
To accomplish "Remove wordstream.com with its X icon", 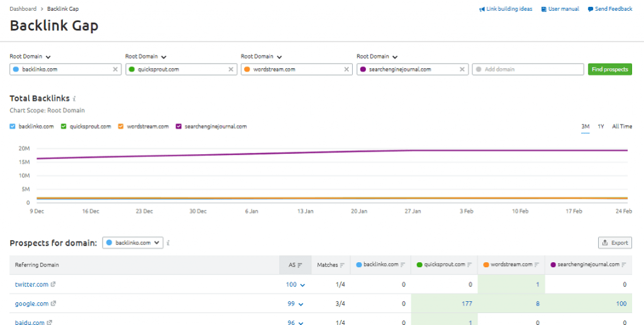I will click(x=347, y=69).
